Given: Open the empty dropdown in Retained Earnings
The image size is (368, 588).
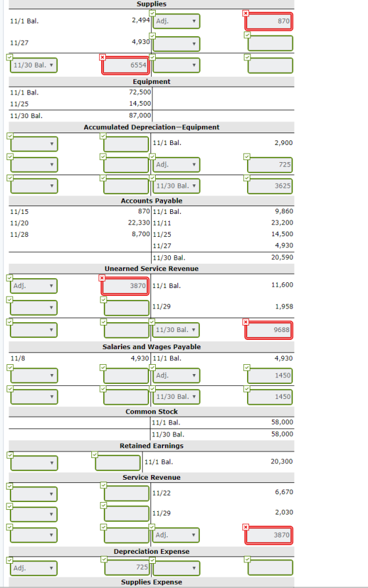Looking at the screenshot, I should coord(34,463).
